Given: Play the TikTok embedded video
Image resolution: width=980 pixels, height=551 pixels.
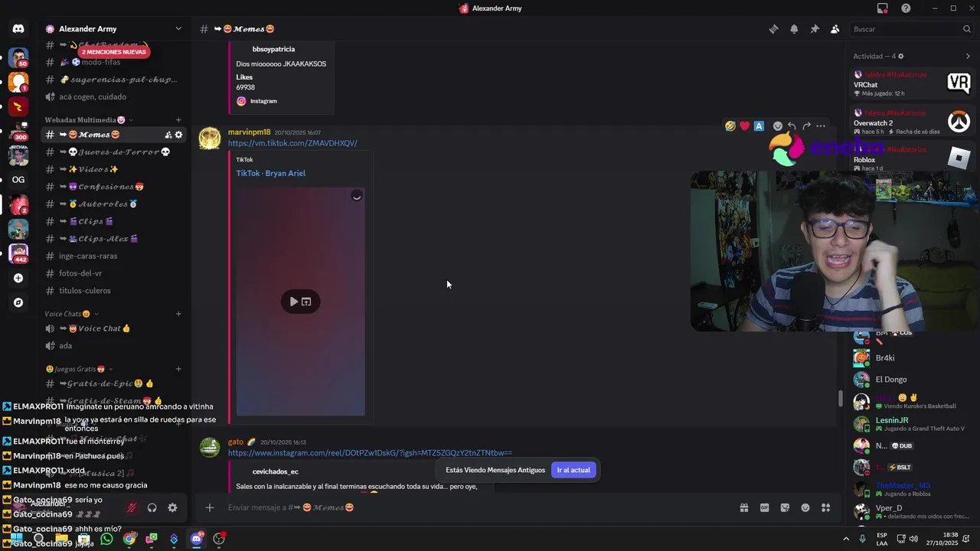Looking at the screenshot, I should (x=294, y=302).
